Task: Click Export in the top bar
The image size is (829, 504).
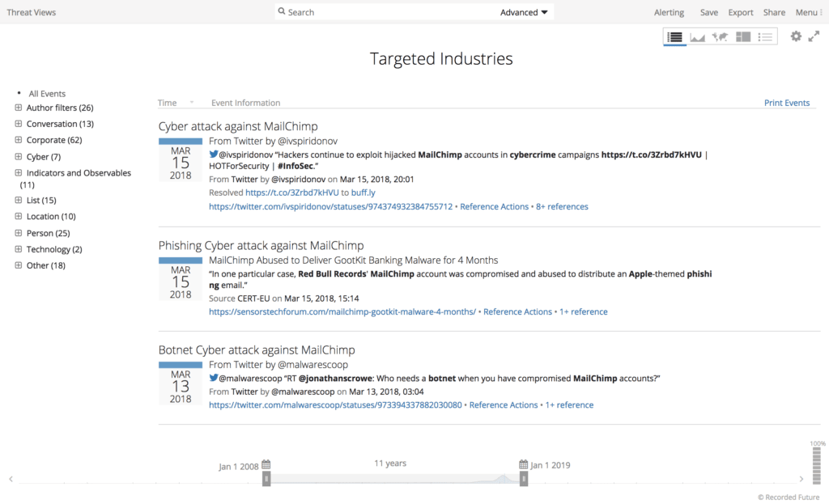Action: click(741, 12)
